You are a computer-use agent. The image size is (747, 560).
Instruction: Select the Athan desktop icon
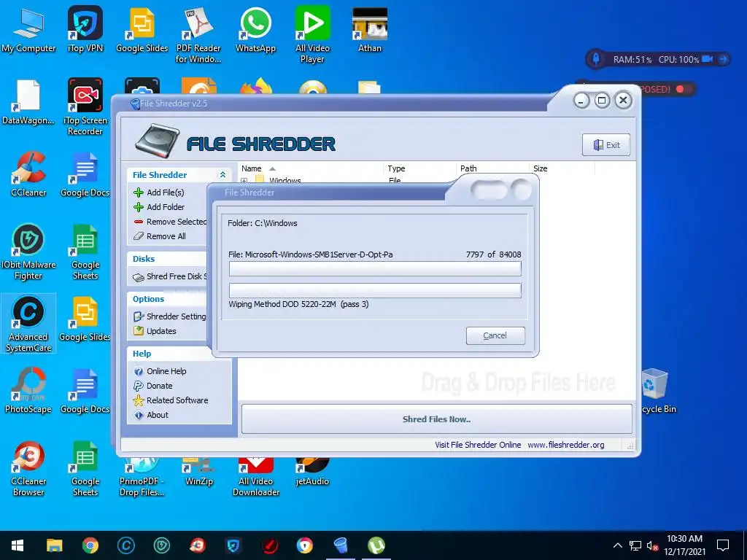coord(370,29)
